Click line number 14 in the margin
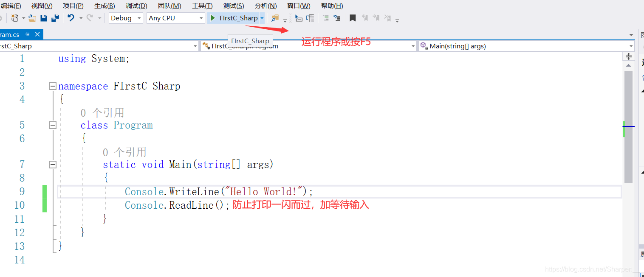The width and height of the screenshot is (644, 277). pyautogui.click(x=20, y=260)
